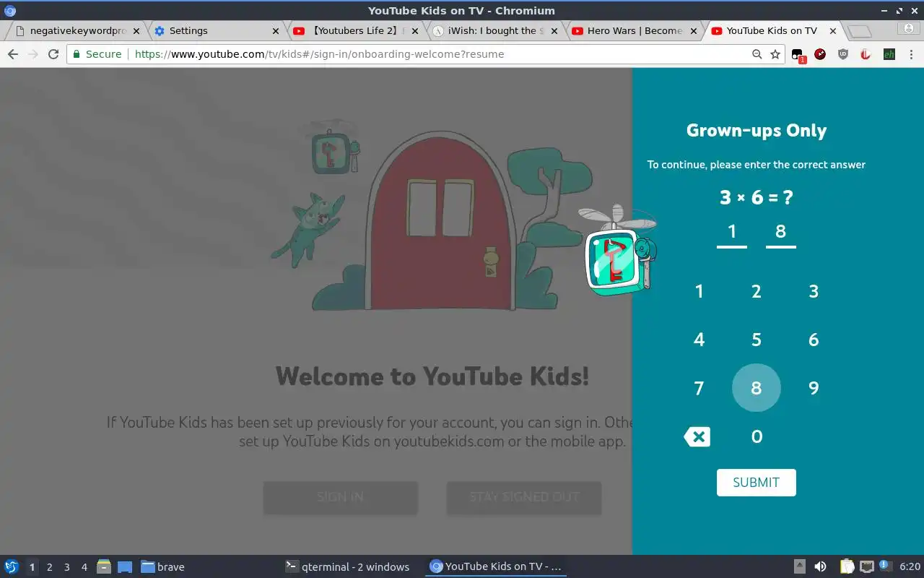
Task: Open a new tab button
Action: (x=858, y=31)
